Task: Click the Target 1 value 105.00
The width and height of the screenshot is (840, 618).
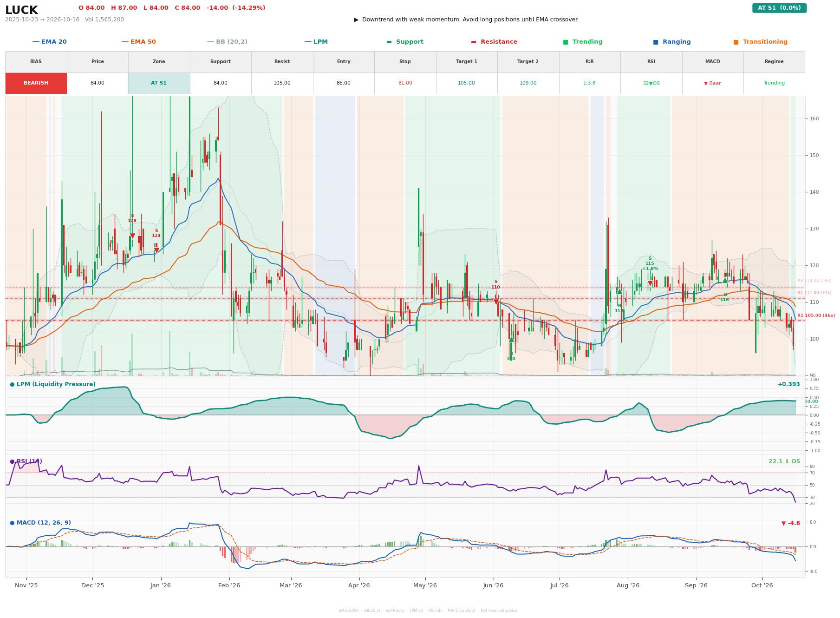Action: [x=466, y=83]
